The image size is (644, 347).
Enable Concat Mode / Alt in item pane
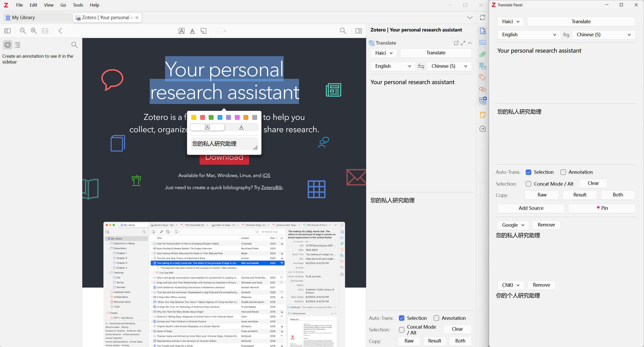point(402,330)
